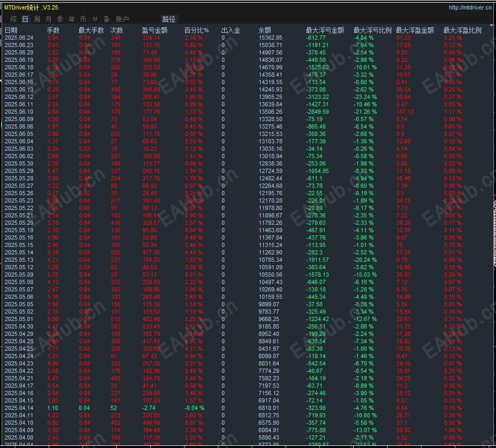Screen dimensions: 496x448
Task: Click max floating loss -1525.62
Action: pos(317,67)
